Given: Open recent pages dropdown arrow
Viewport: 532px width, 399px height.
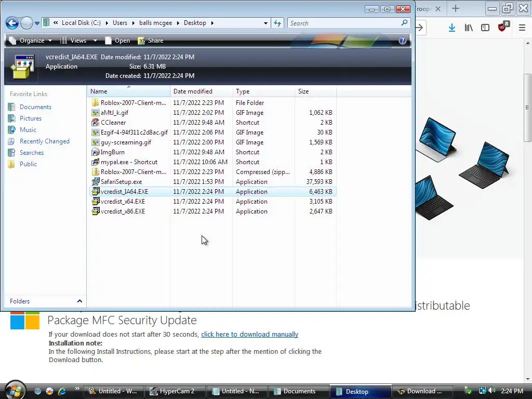Looking at the screenshot, I should click(37, 23).
